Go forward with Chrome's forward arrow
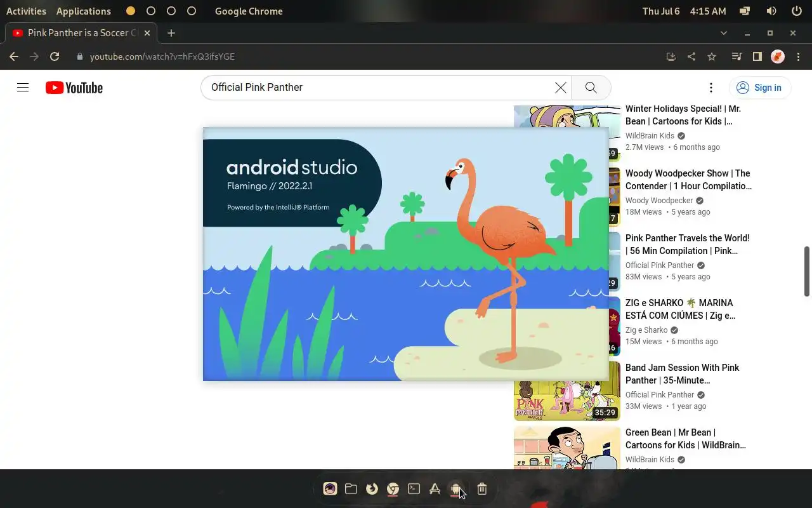Image resolution: width=812 pixels, height=508 pixels. coord(34,57)
